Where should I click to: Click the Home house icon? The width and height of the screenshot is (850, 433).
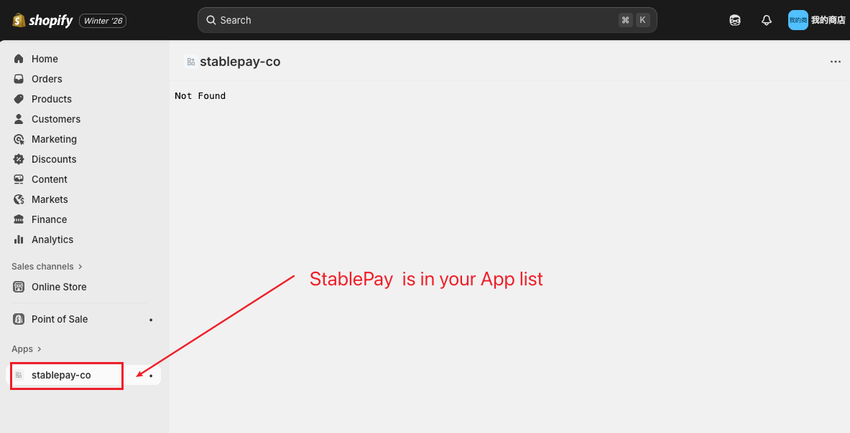coord(19,59)
